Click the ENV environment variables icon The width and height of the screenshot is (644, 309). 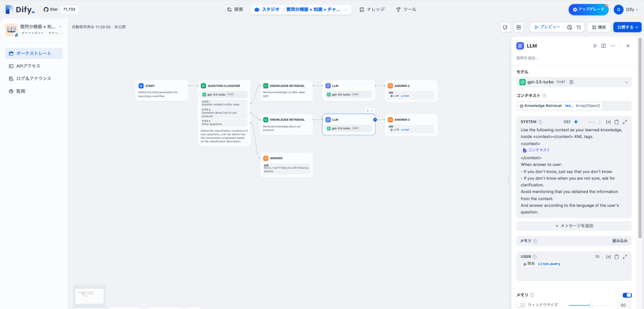(519, 27)
